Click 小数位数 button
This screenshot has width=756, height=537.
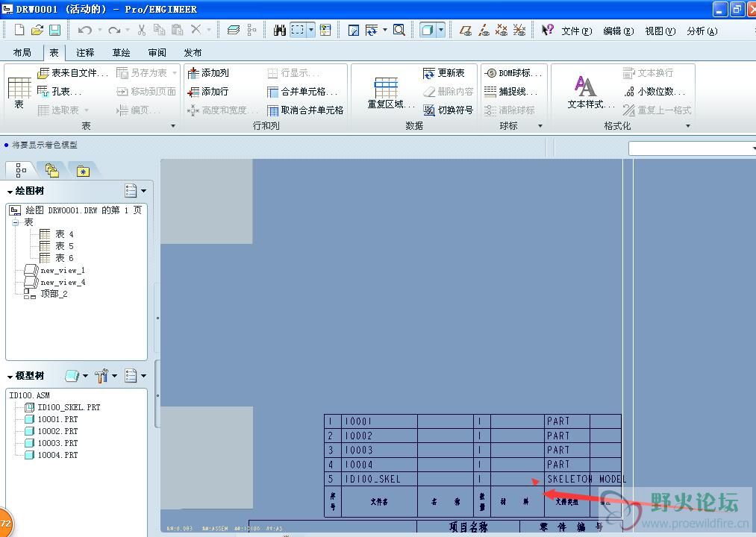pyautogui.click(x=655, y=91)
